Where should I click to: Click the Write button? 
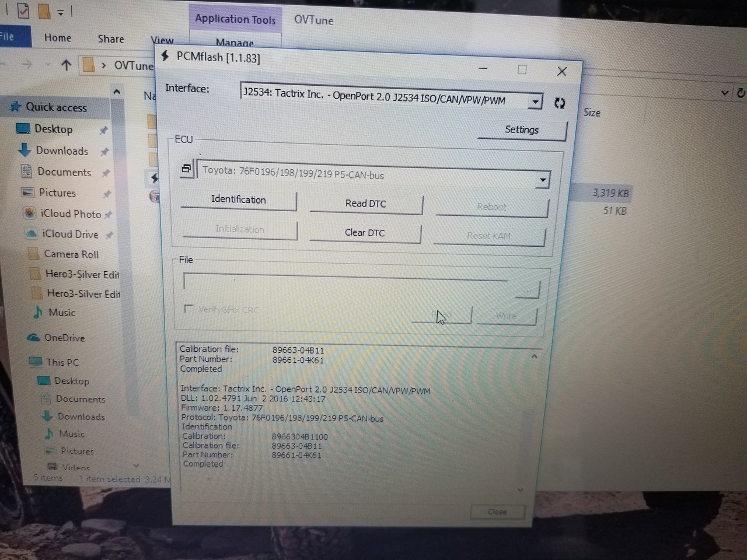[506, 316]
